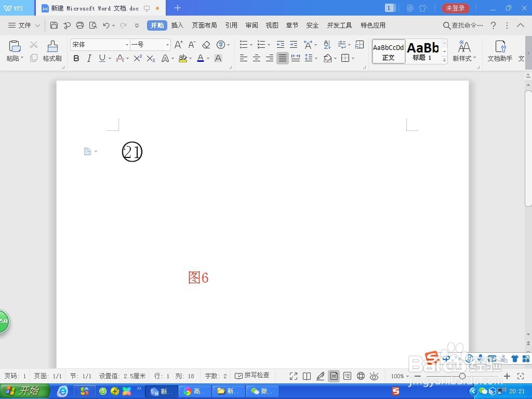Open the Document Assistant (文档助手)
Image resolution: width=532 pixels, height=399 pixels.
pyautogui.click(x=500, y=52)
